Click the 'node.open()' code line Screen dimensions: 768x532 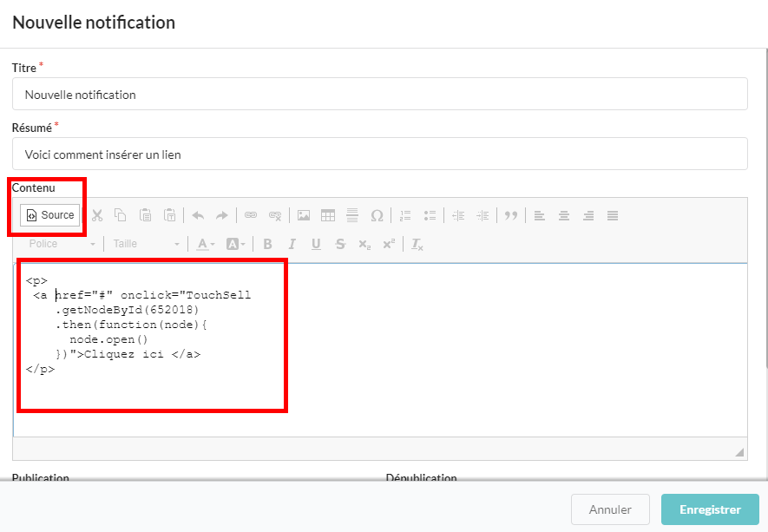(x=108, y=339)
